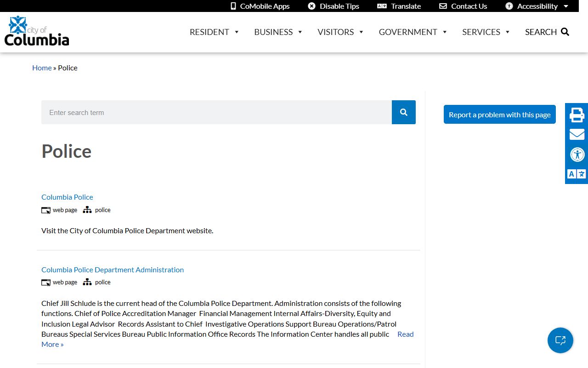The width and height of the screenshot is (588, 368).
Task: Click the translate language icon in sidebar
Action: click(577, 174)
